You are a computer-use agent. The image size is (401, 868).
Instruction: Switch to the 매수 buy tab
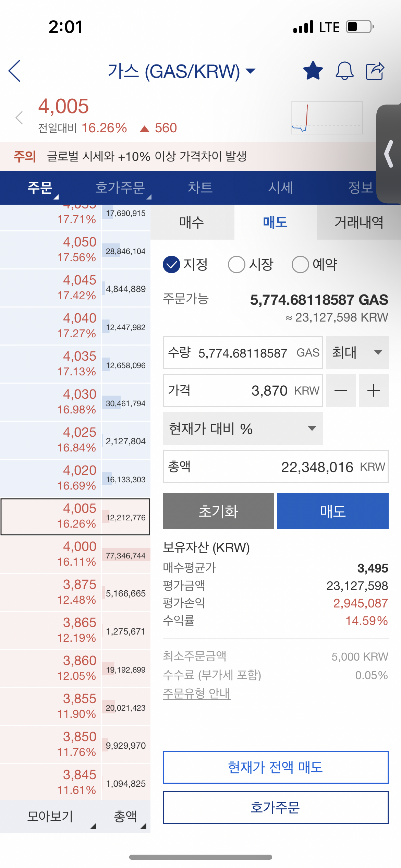click(x=192, y=222)
